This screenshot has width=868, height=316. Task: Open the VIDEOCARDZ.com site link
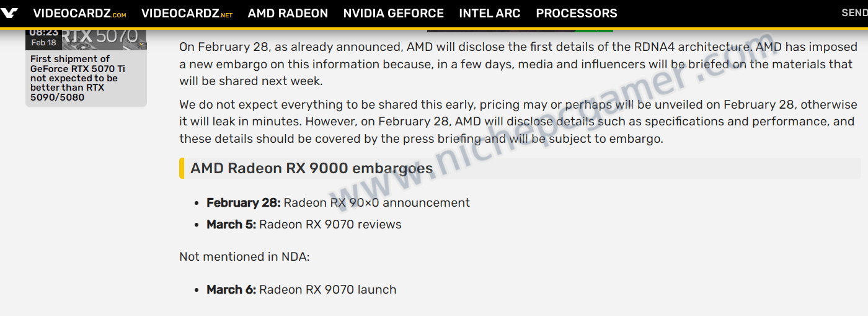tap(79, 13)
